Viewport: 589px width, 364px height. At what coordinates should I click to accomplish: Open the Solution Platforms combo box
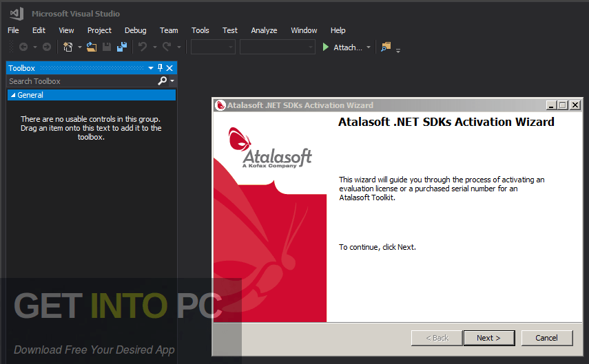click(x=277, y=47)
